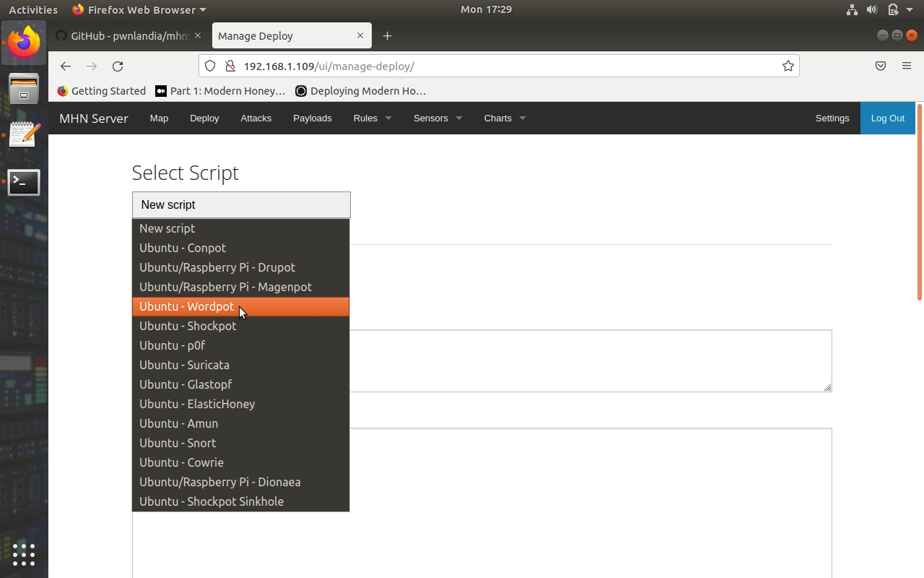Select Ubuntu - Wordpot from script list

click(187, 306)
